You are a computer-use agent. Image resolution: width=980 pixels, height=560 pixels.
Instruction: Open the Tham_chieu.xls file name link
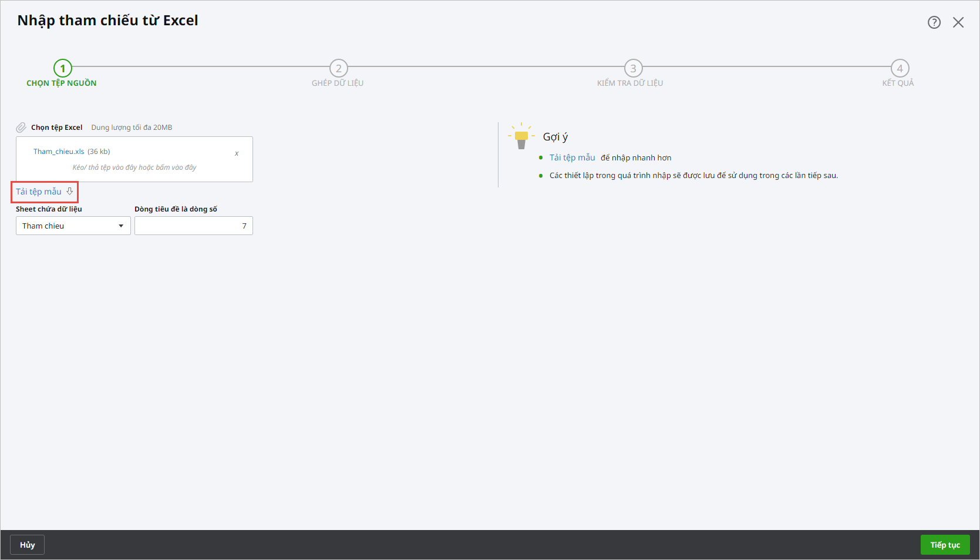coord(59,152)
